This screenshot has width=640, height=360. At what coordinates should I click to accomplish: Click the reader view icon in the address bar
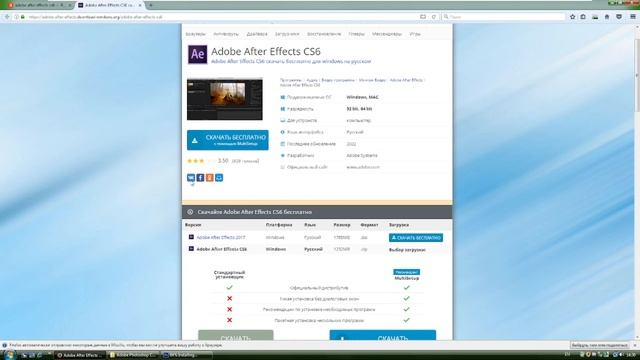point(423,17)
